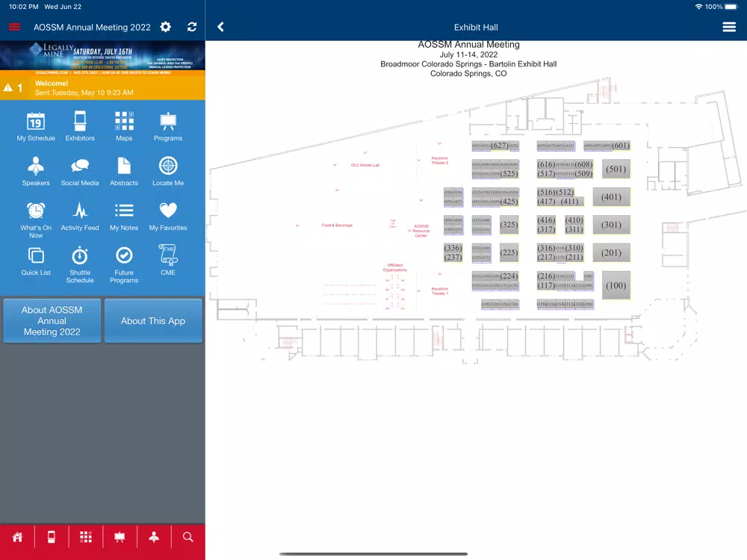Open Shuttle Schedule stopwatch icon
Screen dimensions: 747x560
pos(80,255)
